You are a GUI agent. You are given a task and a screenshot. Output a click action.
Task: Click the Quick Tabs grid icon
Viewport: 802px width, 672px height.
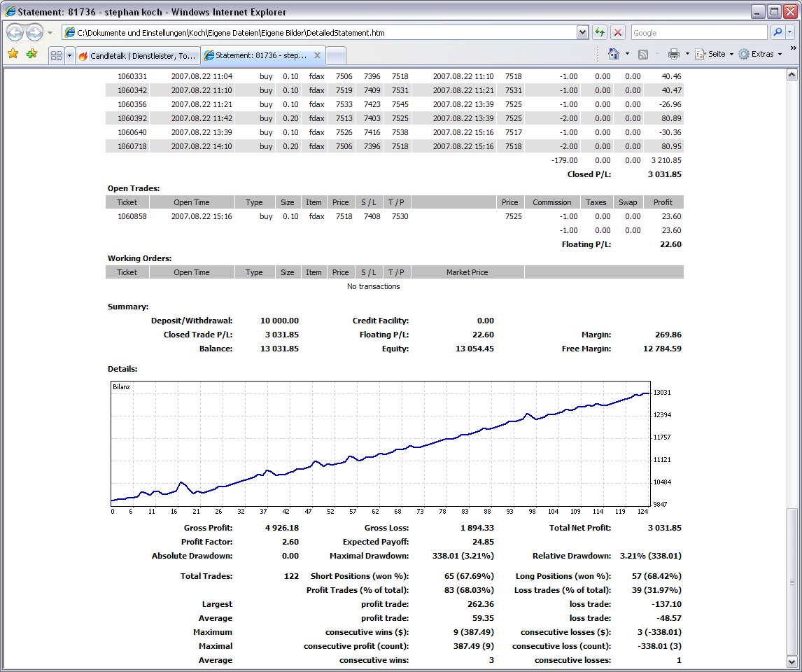click(x=56, y=55)
